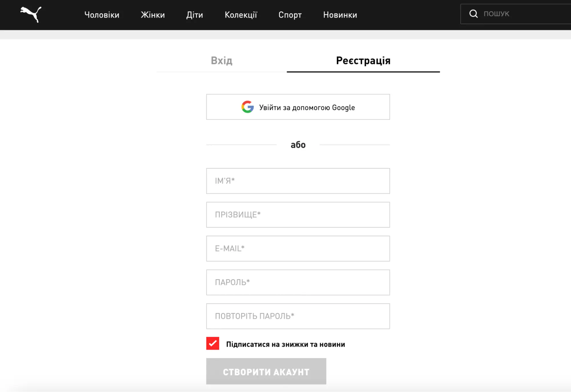This screenshot has width=571, height=392.
Task: Sign in with the Google button
Action: [298, 107]
